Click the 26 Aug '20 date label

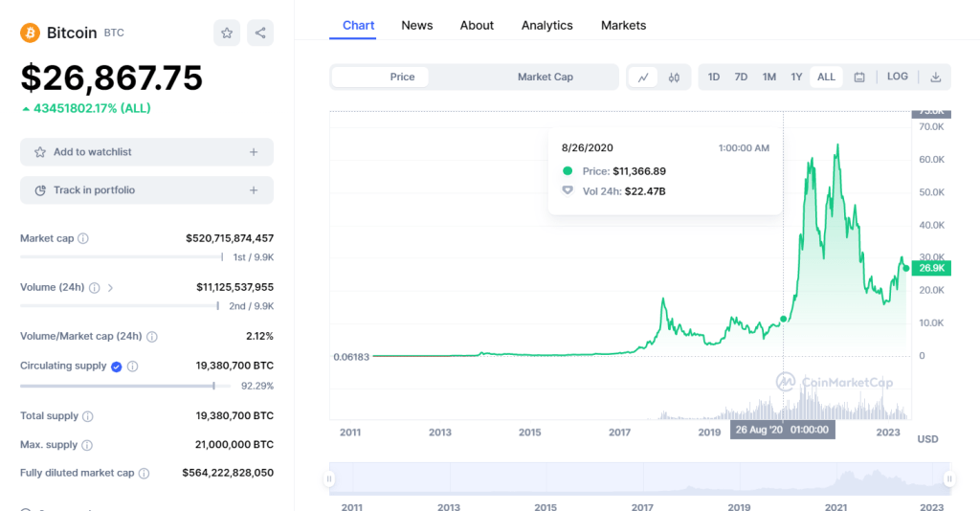point(783,430)
